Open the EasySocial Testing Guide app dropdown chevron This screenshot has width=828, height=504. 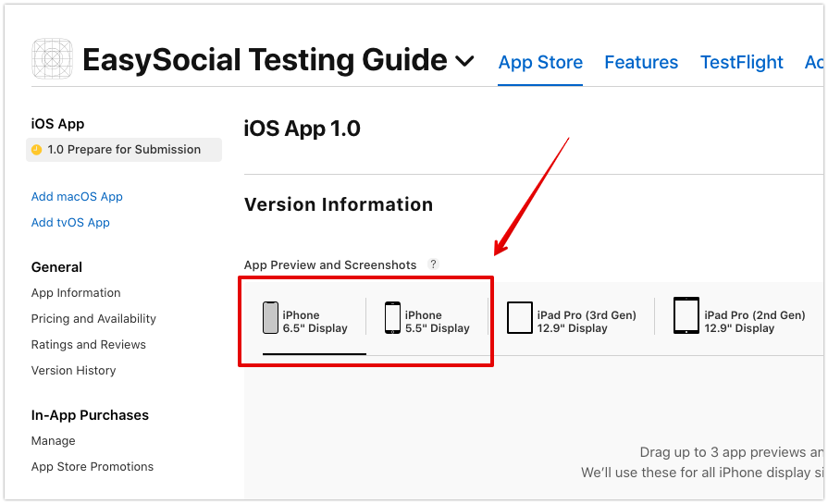point(464,61)
